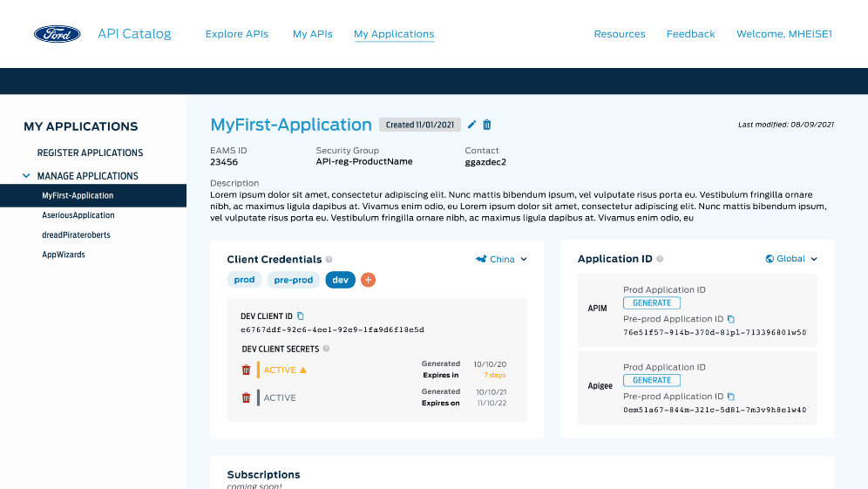The height and width of the screenshot is (489, 868).
Task: Copy the APIM Pre-prod Application ID
Action: pos(731,319)
